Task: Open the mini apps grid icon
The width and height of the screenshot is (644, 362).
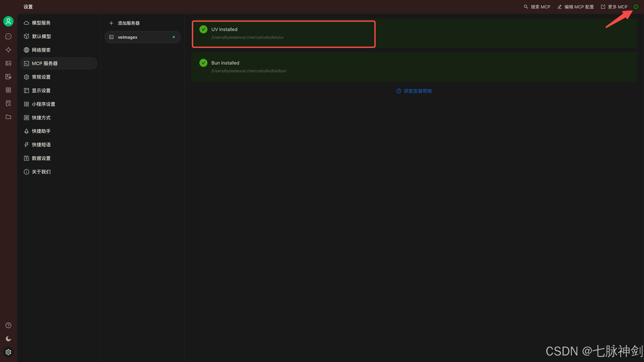Action: tap(8, 90)
